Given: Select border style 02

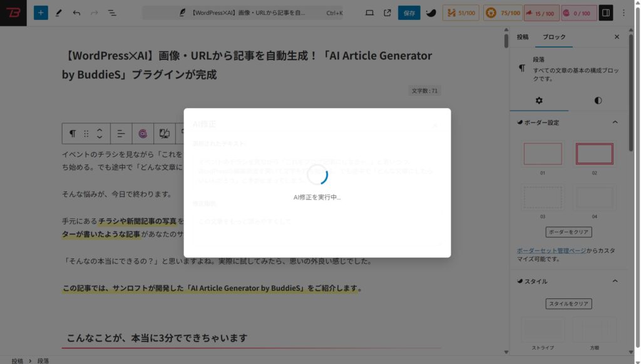Looking at the screenshot, I should [x=595, y=154].
